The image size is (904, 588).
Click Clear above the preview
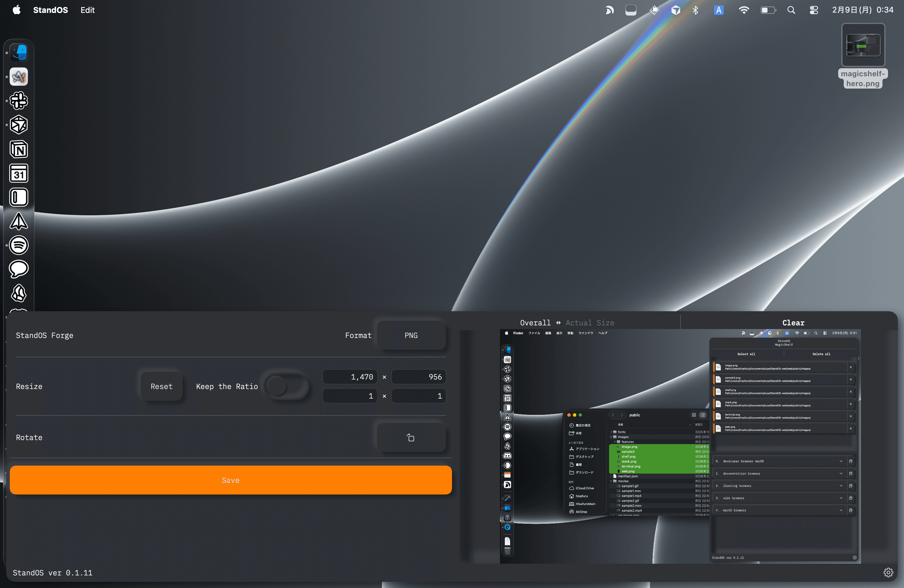click(x=793, y=323)
